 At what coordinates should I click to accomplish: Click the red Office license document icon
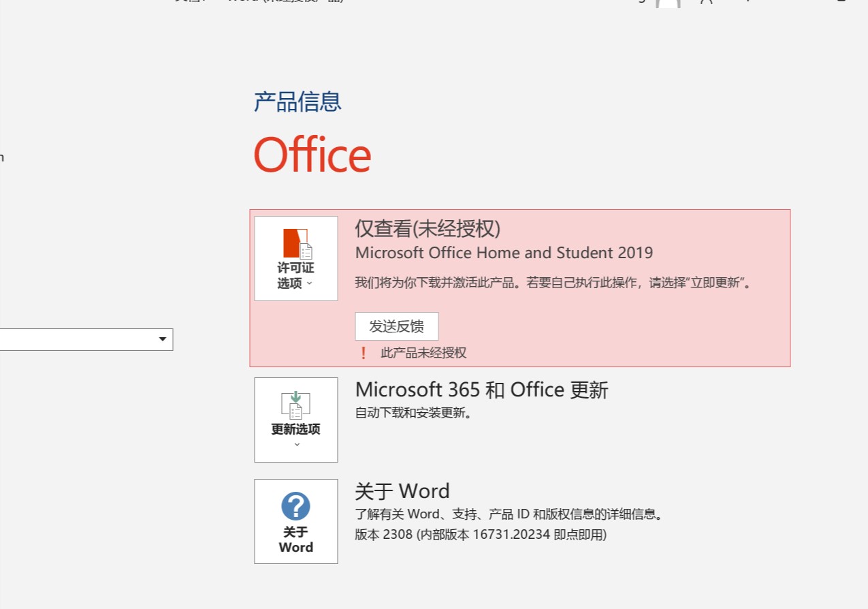tap(298, 243)
